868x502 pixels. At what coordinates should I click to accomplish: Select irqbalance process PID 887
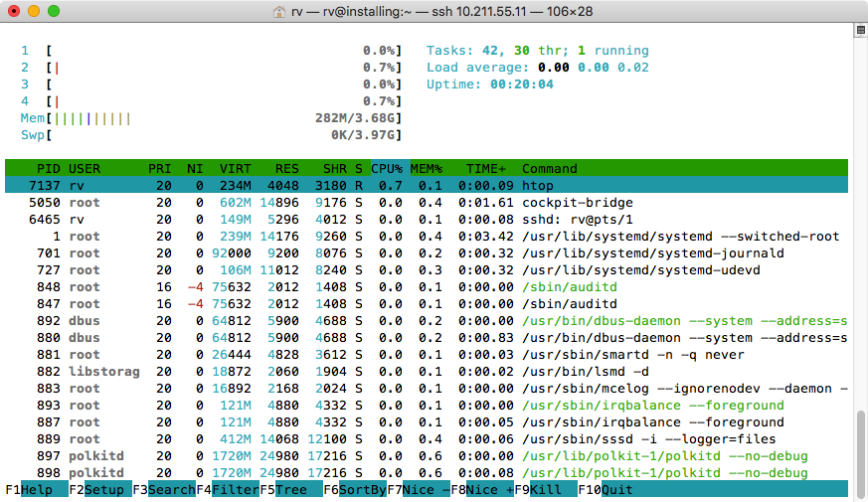[x=427, y=421]
